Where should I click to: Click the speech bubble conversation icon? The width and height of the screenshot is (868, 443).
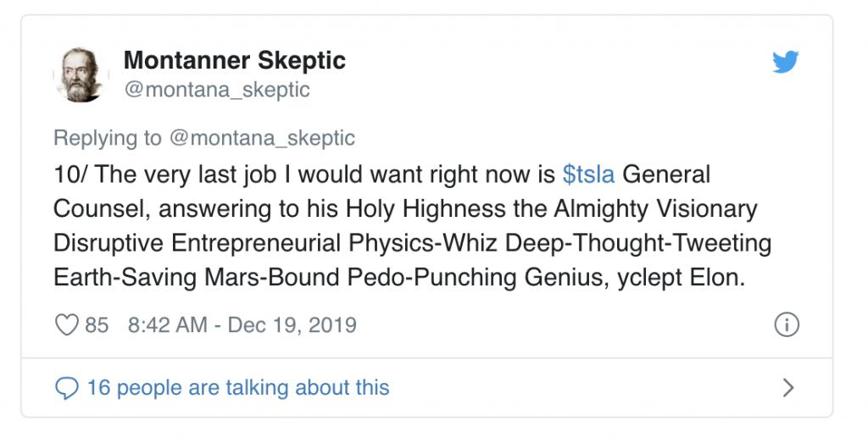pyautogui.click(x=66, y=388)
